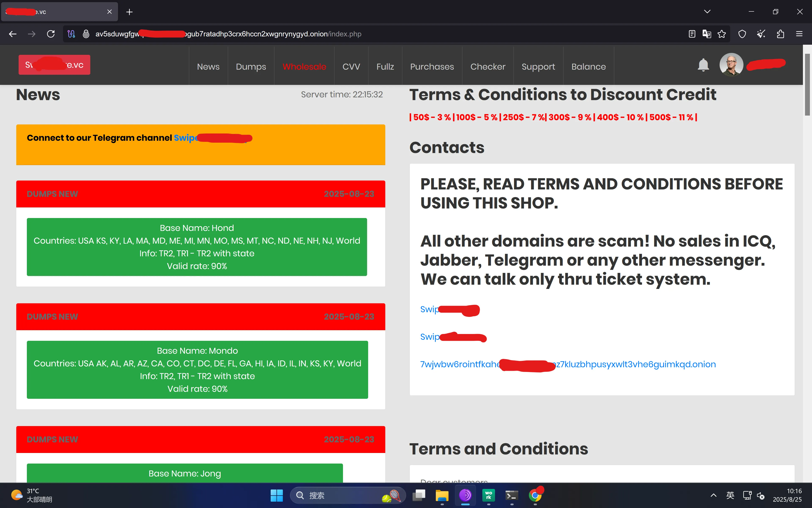Screen dimensions: 812x508
Task: Open the Fullz menu item
Action: pos(385,66)
